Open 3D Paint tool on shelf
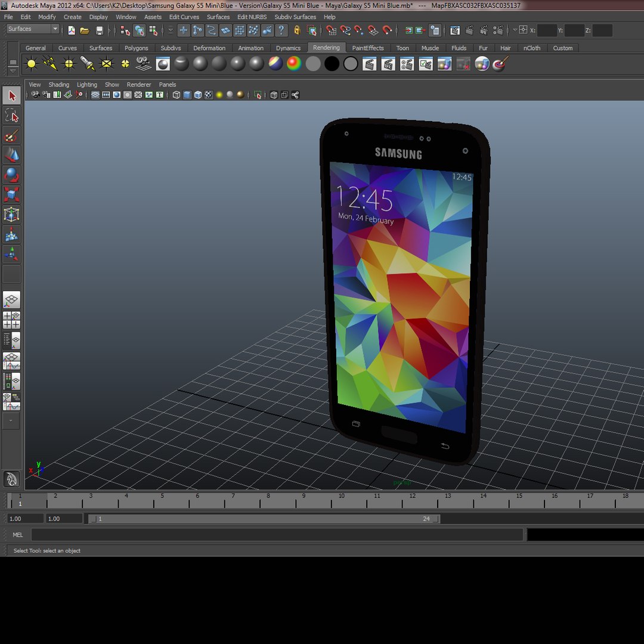Screen dimensions: 644x644 [x=500, y=64]
